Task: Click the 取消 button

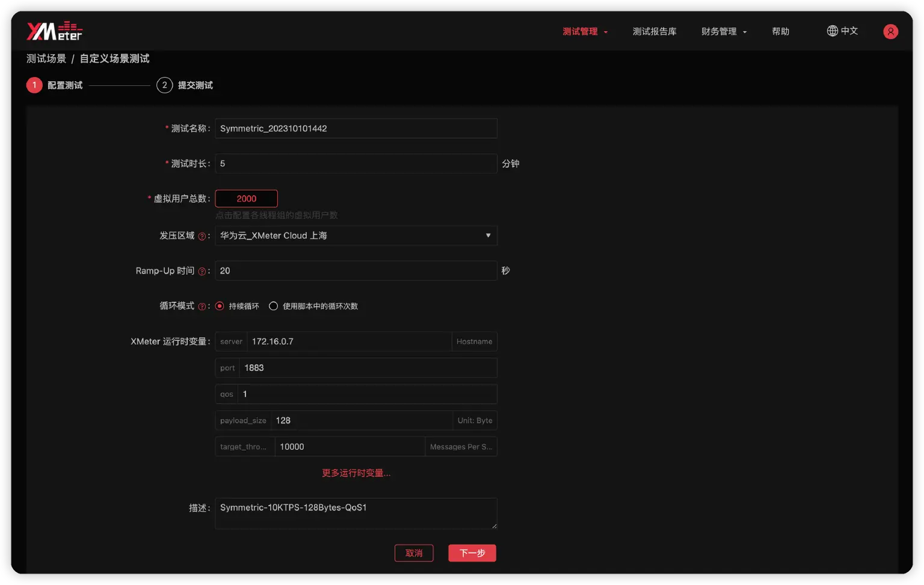Action: tap(414, 553)
